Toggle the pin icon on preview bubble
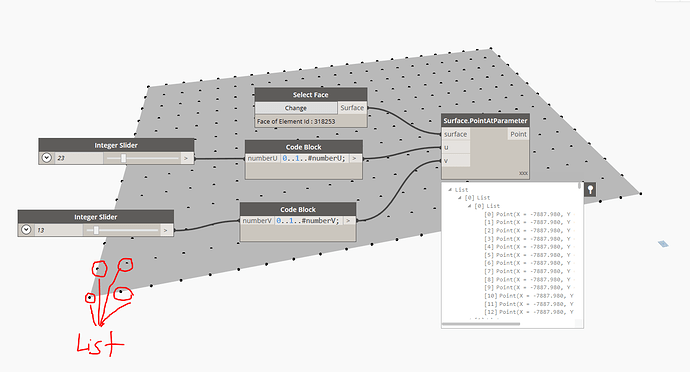The width and height of the screenshot is (690, 372). click(x=591, y=190)
